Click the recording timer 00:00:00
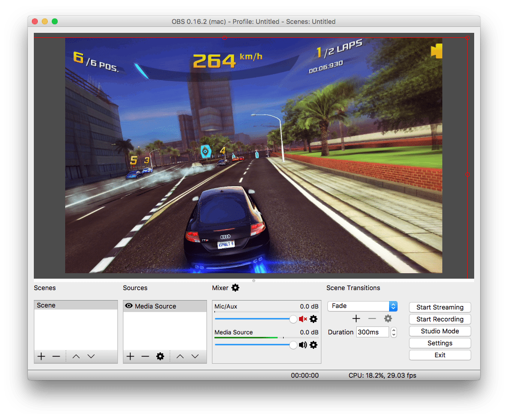The height and width of the screenshot is (420, 508). pos(305,375)
